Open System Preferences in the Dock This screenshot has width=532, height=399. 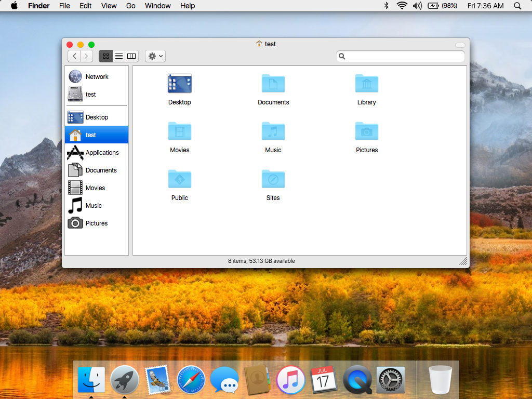390,380
